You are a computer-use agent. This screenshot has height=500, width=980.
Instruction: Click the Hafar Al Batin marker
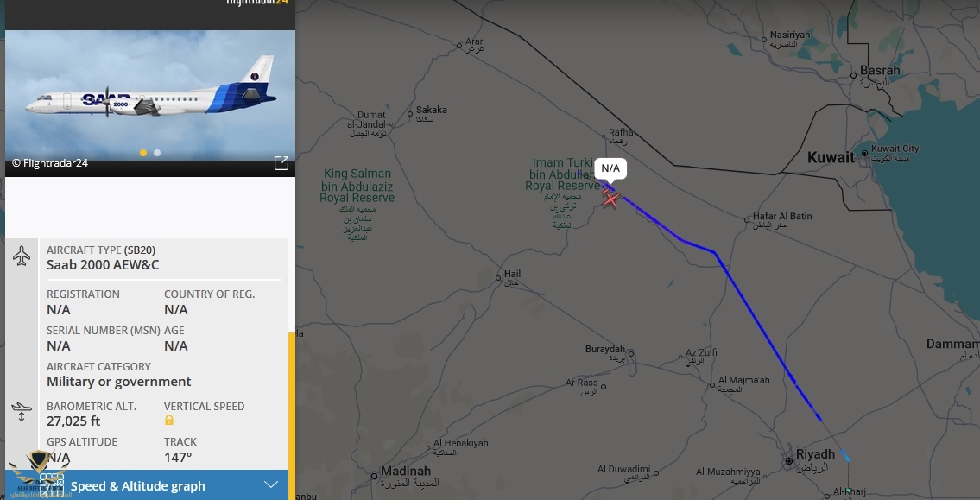[746, 220]
